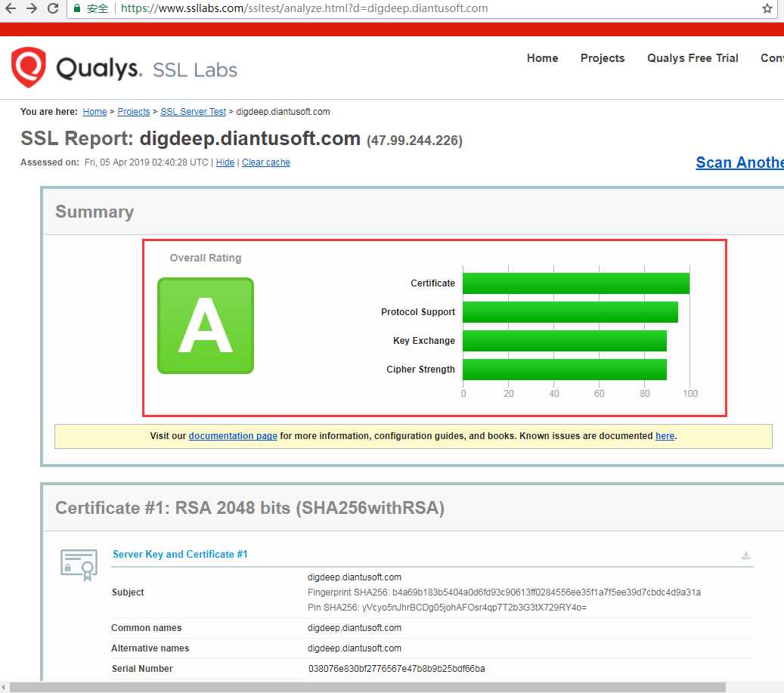Screen dimensions: 784x693
Task: Follow the Home breadcrumb link
Action: pos(95,111)
